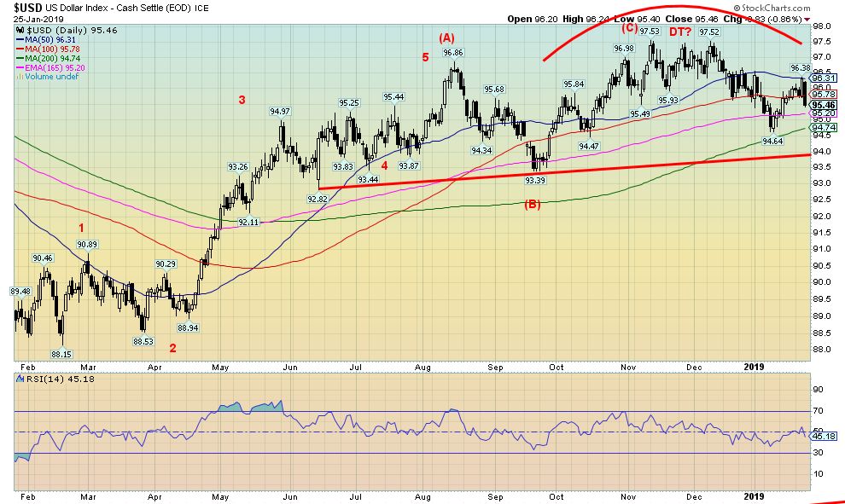Click the red down arrow near Chg value
Viewport: 845px width, 504px height.
[807, 19]
